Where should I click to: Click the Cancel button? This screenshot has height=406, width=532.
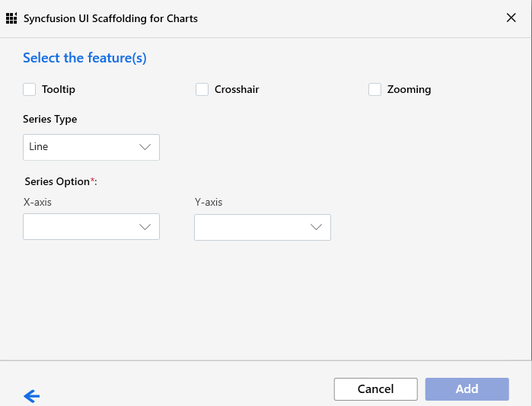pos(375,389)
